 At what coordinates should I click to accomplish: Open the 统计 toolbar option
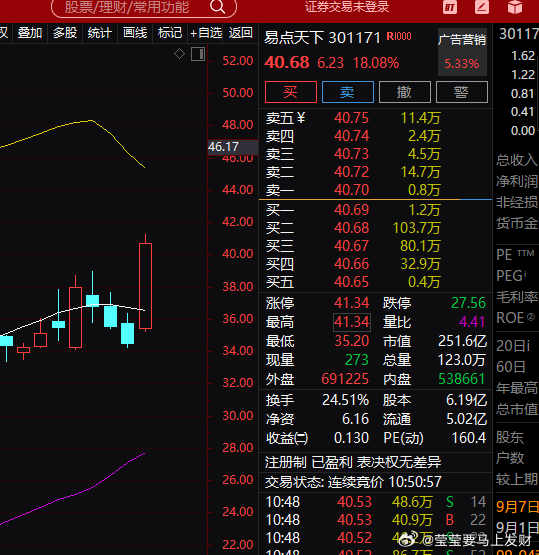point(99,33)
